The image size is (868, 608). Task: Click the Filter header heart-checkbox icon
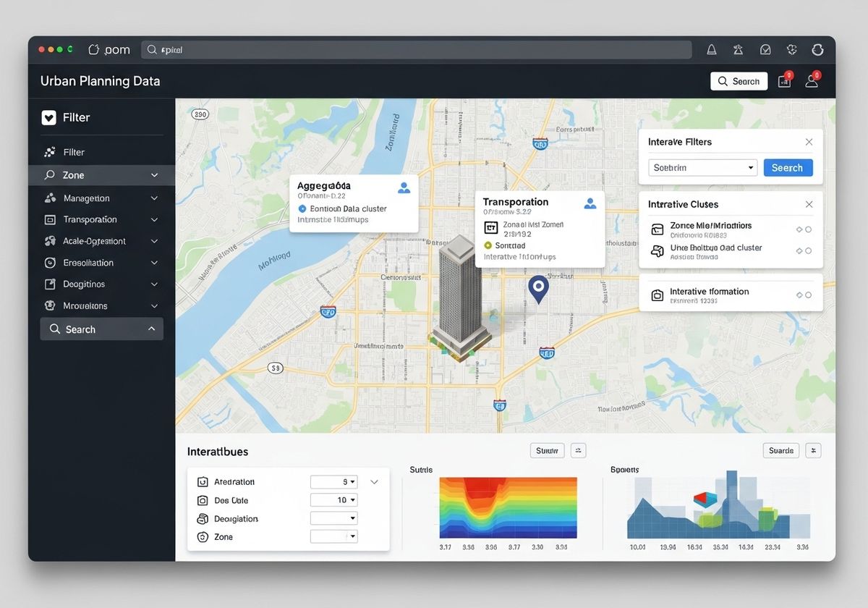tap(48, 118)
